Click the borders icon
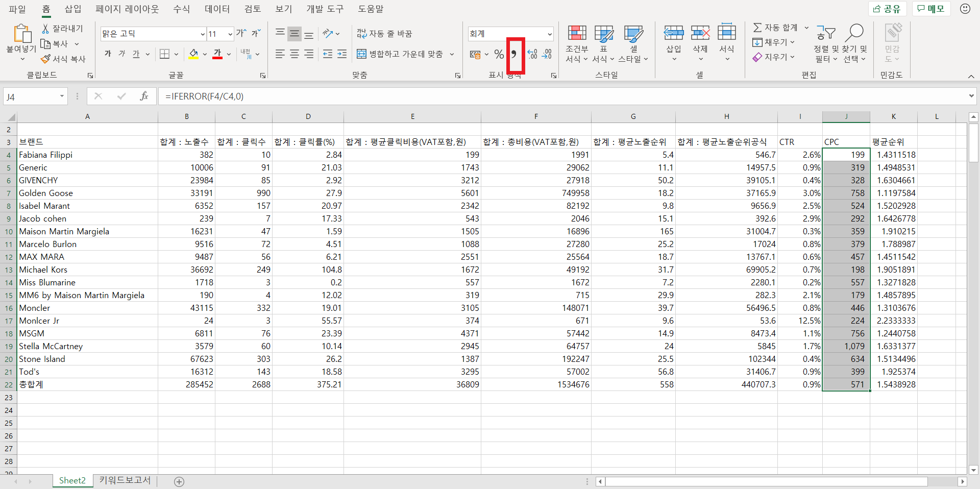 click(164, 54)
